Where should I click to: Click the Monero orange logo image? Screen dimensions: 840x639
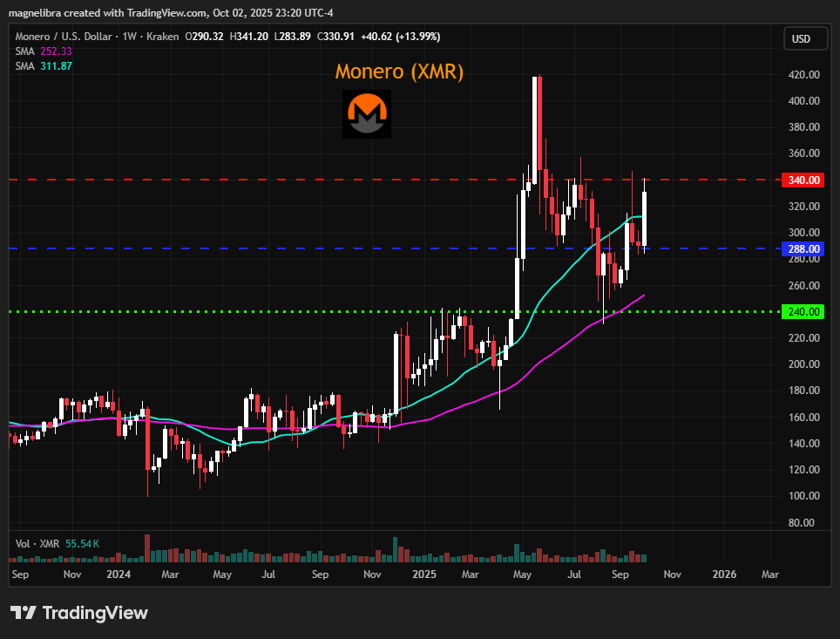coord(367,114)
